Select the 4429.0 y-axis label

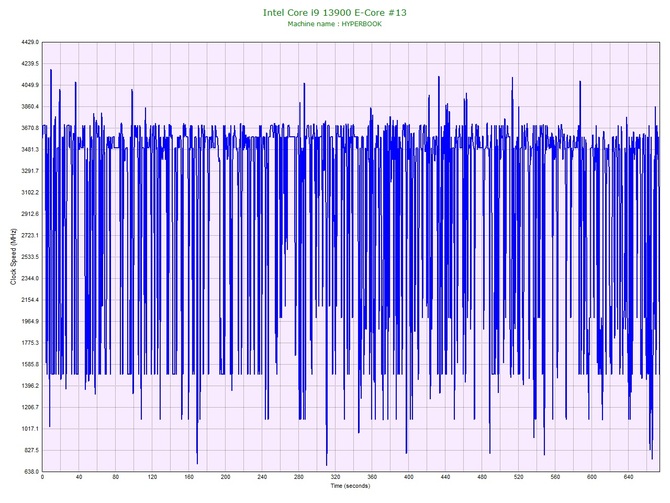pyautogui.click(x=30, y=42)
